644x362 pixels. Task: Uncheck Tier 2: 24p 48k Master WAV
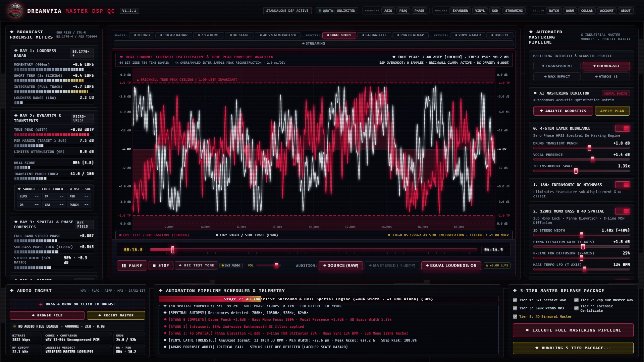click(576, 300)
